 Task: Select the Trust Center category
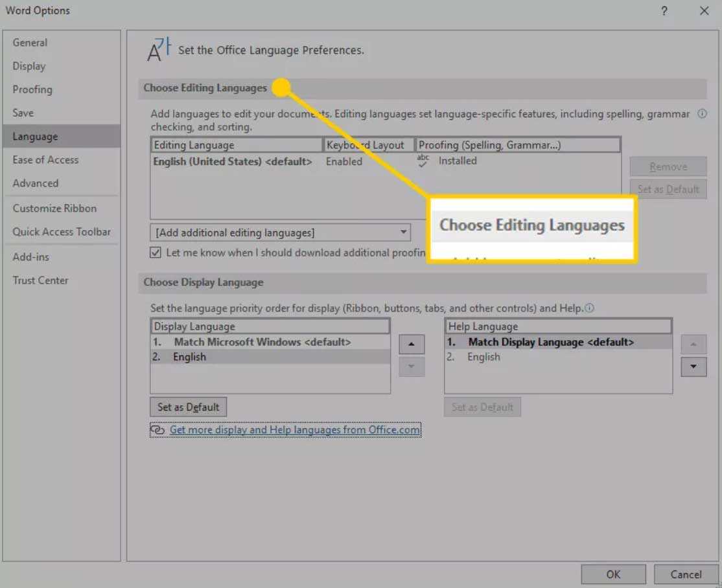40,280
